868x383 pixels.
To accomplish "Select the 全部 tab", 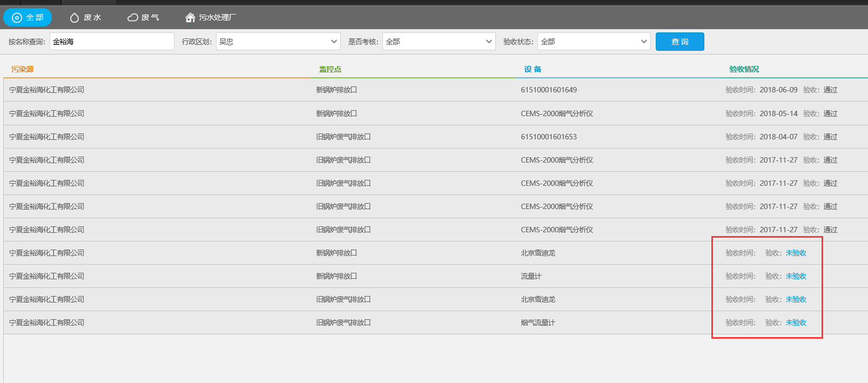I will [x=28, y=17].
